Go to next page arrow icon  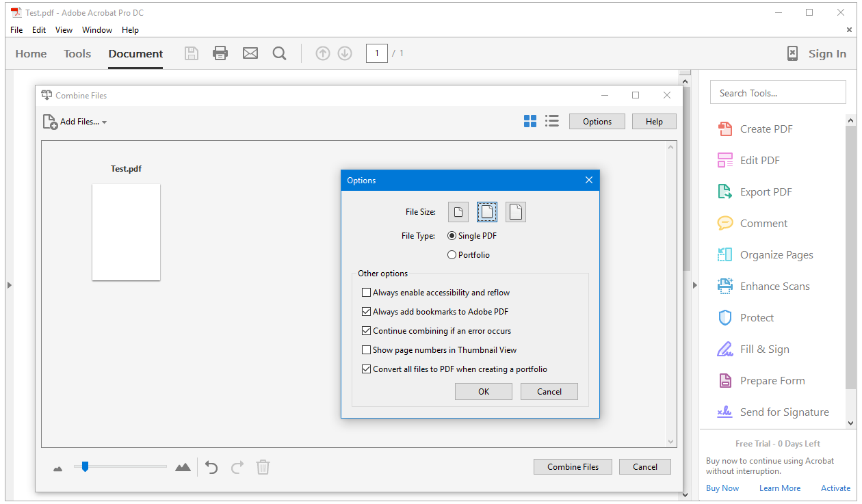(345, 53)
